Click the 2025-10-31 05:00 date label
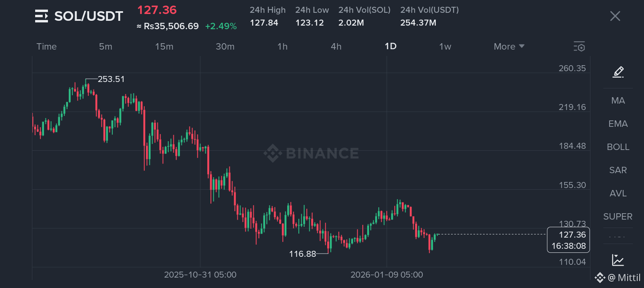 point(200,275)
